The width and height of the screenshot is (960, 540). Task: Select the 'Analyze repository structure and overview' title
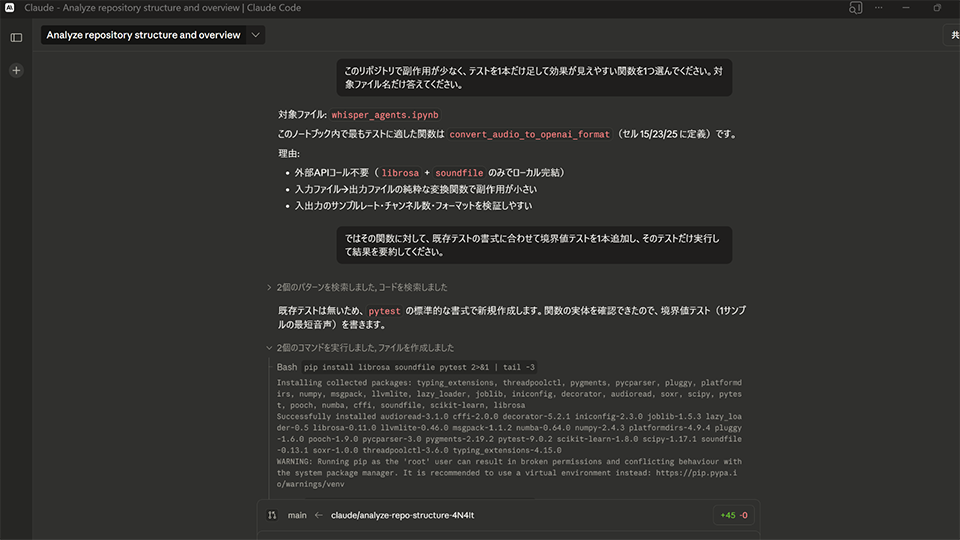143,35
